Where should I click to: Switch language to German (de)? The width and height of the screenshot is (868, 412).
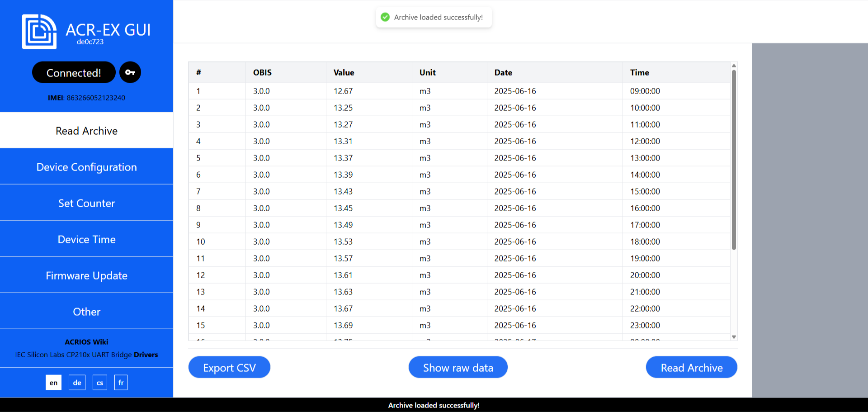pyautogui.click(x=77, y=383)
